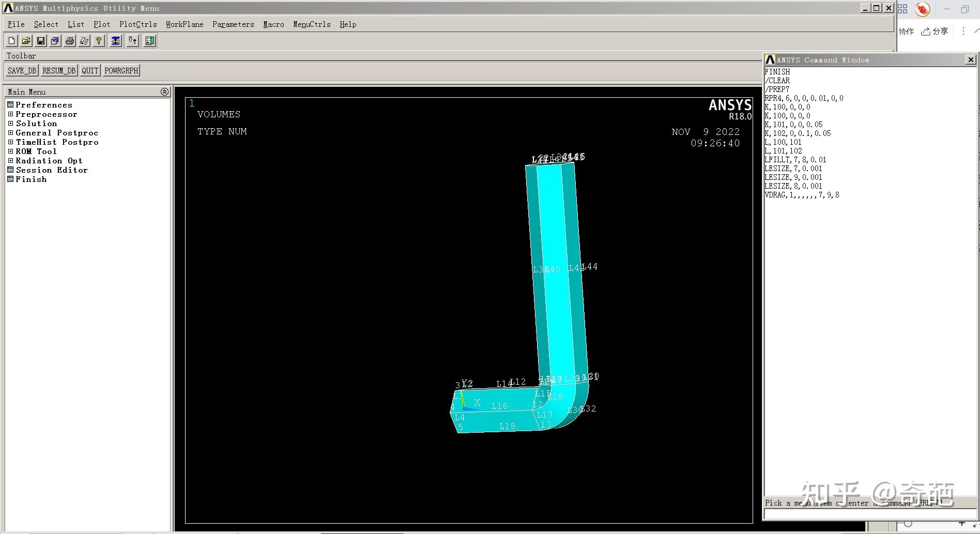
Task: Expand the Solution branch in Main Menu
Action: 10,124
